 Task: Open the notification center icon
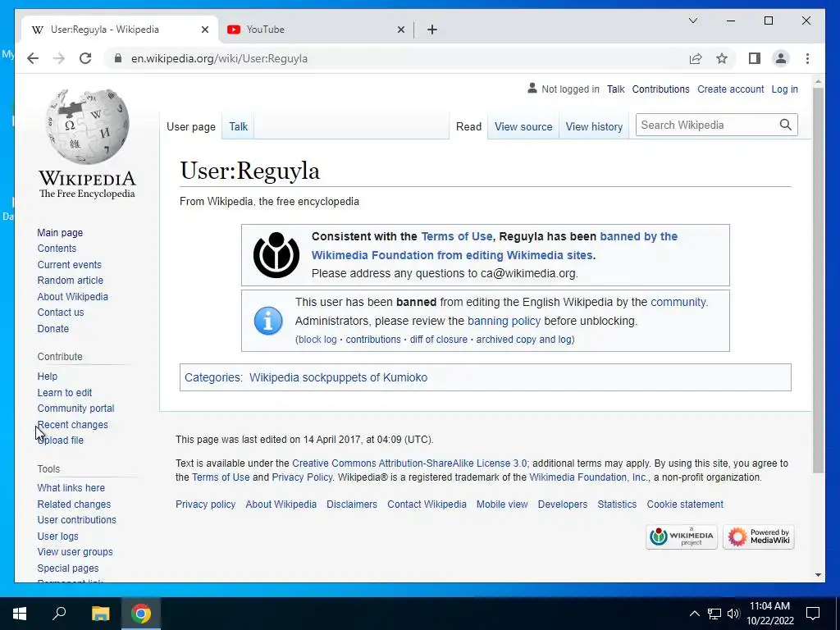(x=813, y=614)
